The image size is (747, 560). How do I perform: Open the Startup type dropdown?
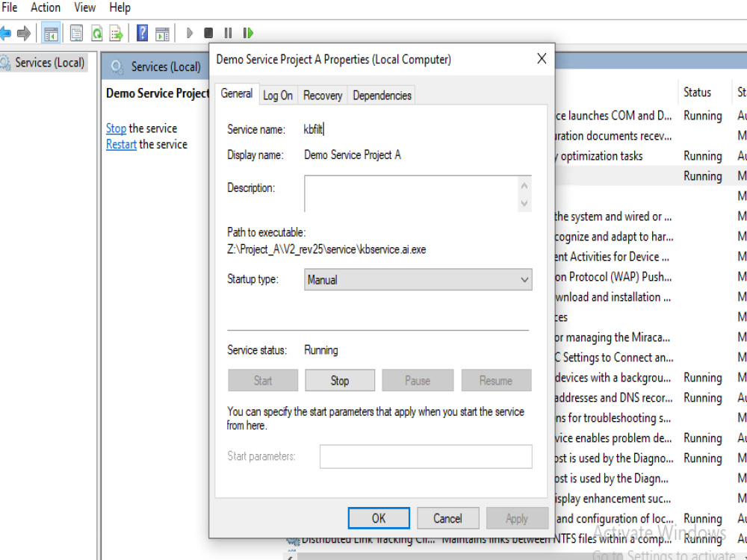pyautogui.click(x=418, y=279)
